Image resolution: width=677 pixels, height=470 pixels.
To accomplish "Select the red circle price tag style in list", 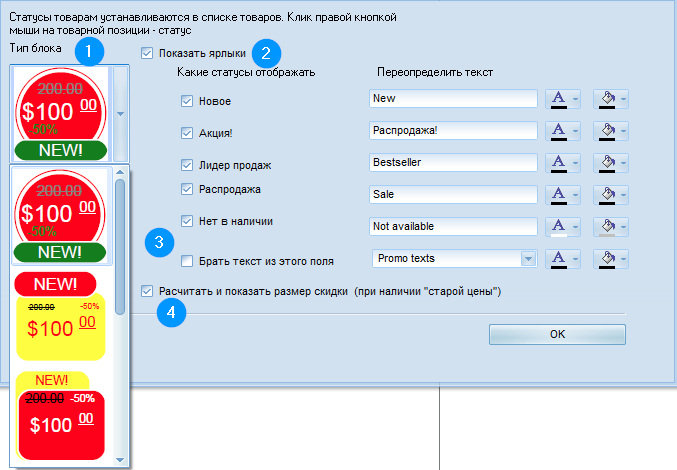I will (x=60, y=216).
